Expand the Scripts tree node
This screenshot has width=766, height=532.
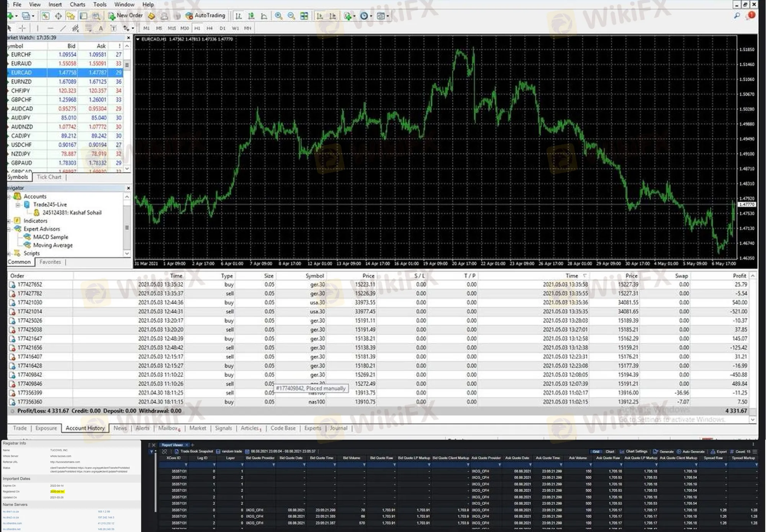pyautogui.click(x=9, y=253)
